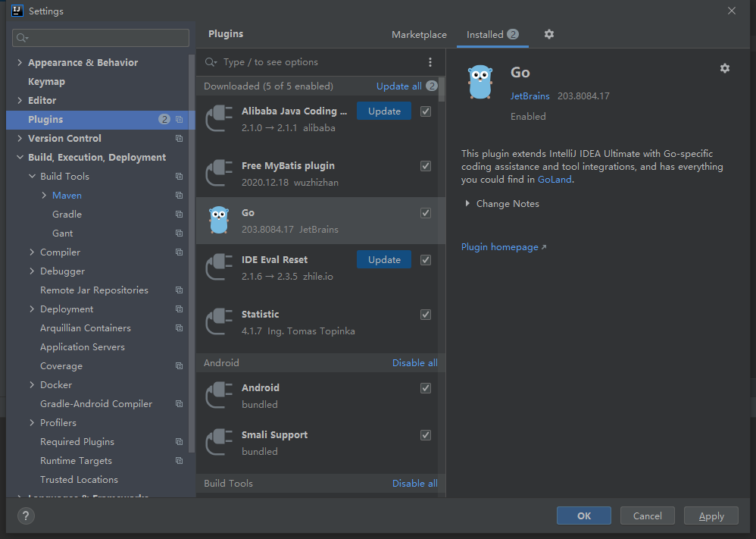Uncheck the Android plugin checkbox
Image resolution: width=756 pixels, height=539 pixels.
click(x=426, y=388)
